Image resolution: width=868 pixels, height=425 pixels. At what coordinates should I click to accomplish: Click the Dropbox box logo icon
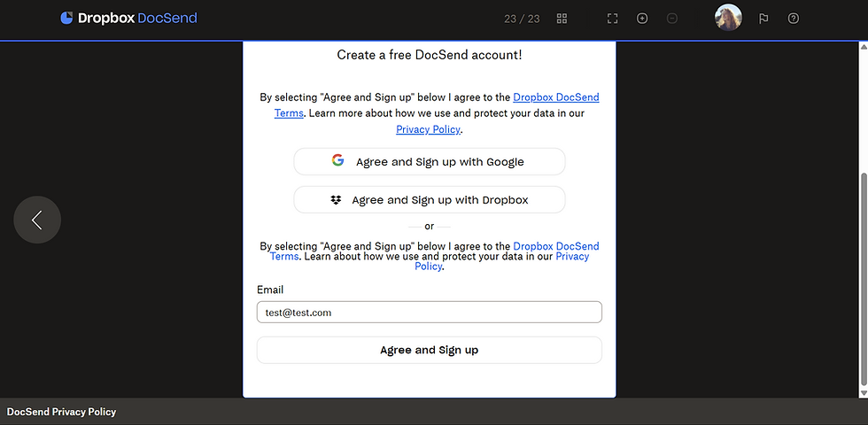pos(336,200)
